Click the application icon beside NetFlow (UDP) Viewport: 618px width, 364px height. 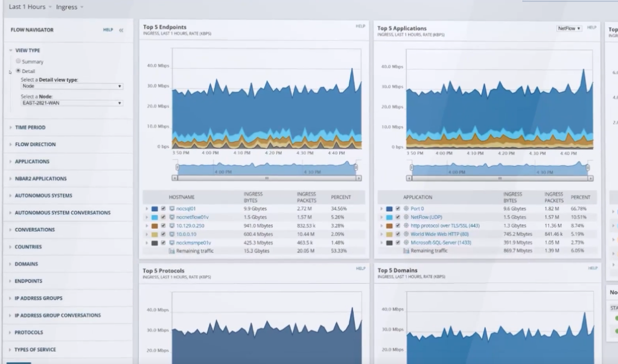405,217
